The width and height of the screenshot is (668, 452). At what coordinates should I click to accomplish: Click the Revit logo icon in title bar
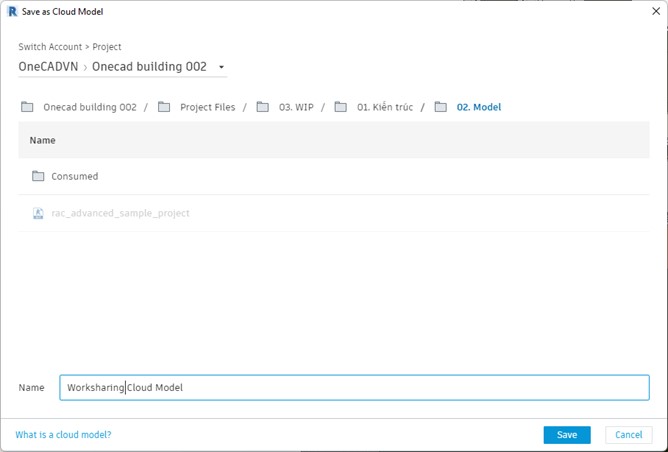click(12, 12)
